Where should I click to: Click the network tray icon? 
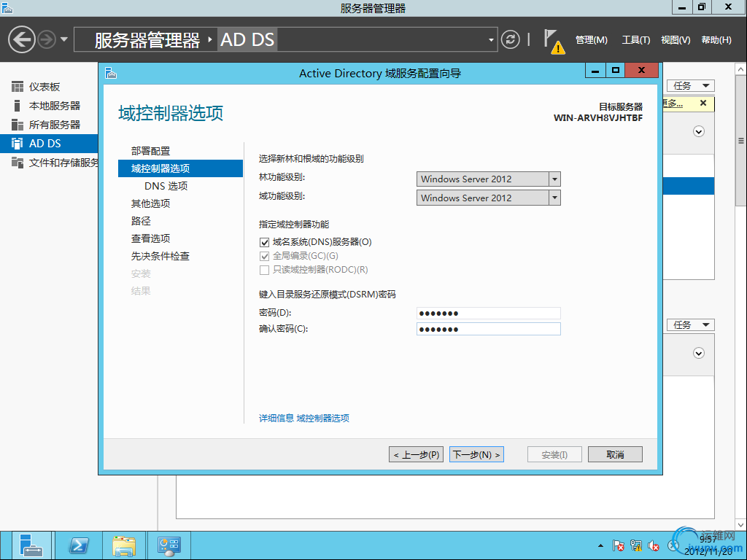(x=636, y=545)
